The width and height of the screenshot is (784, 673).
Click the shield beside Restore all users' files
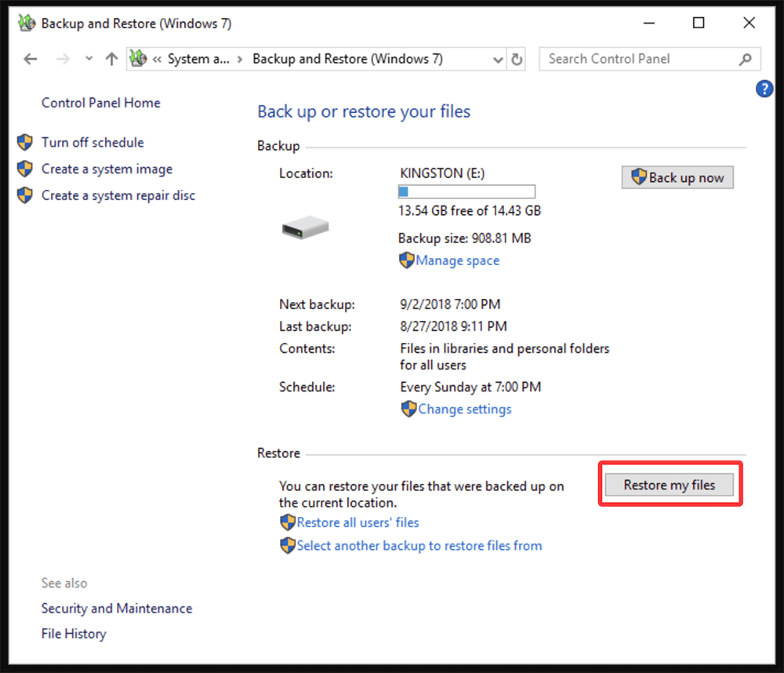click(288, 522)
